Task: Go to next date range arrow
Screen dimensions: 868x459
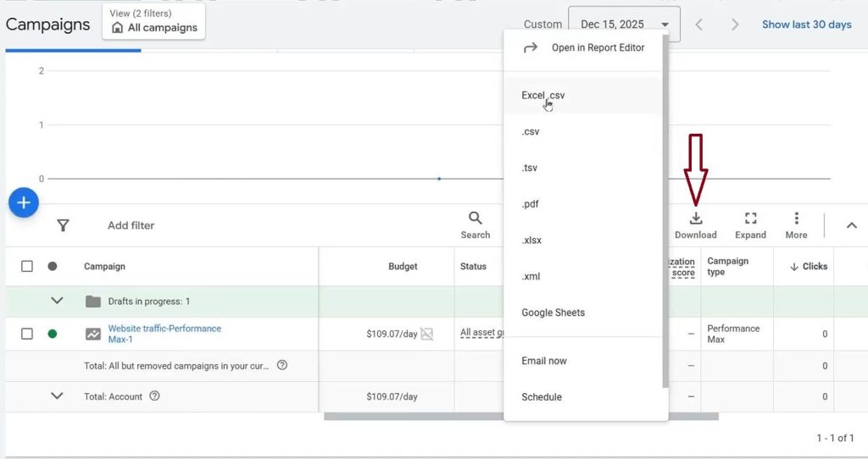Action: point(735,25)
